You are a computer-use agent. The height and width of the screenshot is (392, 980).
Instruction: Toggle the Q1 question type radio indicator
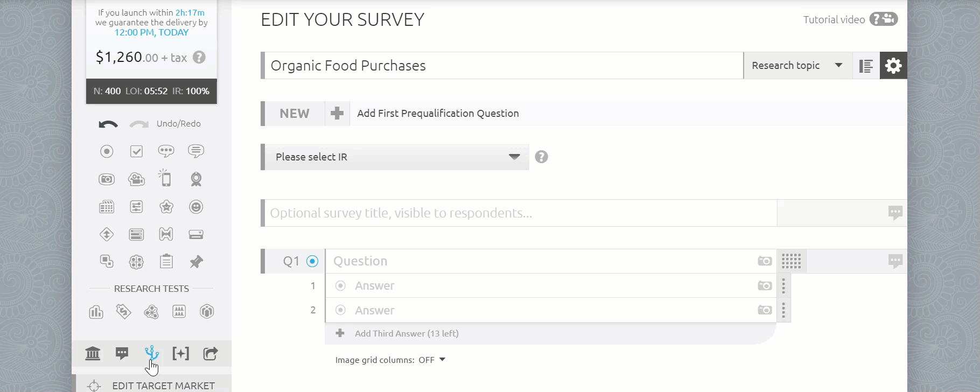coord(312,261)
